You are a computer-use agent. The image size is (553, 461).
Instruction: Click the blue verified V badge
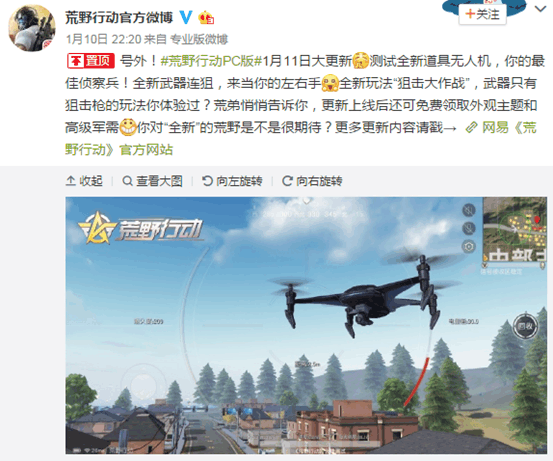(x=186, y=17)
